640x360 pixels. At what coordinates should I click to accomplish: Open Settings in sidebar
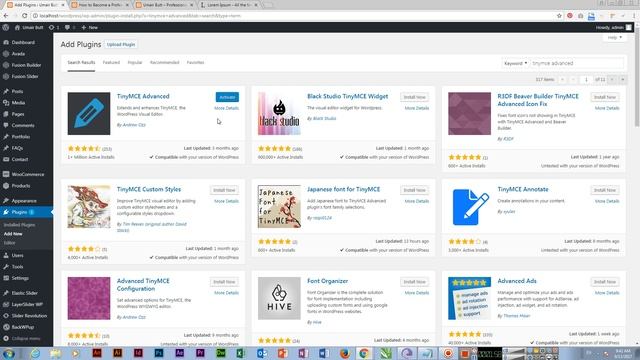(x=20, y=278)
